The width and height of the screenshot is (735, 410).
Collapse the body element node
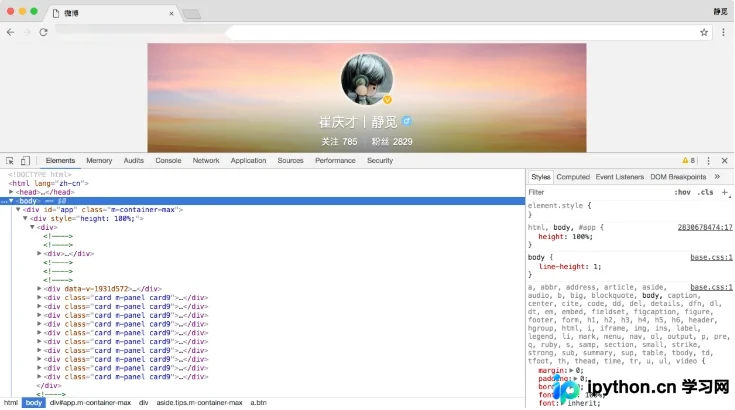click(11, 201)
